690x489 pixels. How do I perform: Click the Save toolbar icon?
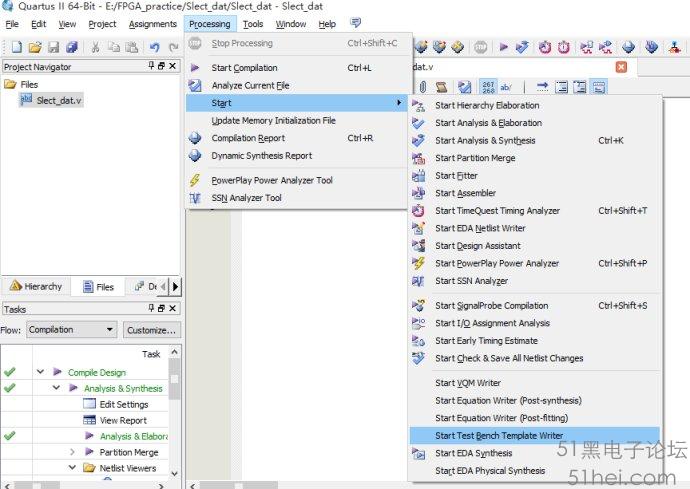(54, 47)
